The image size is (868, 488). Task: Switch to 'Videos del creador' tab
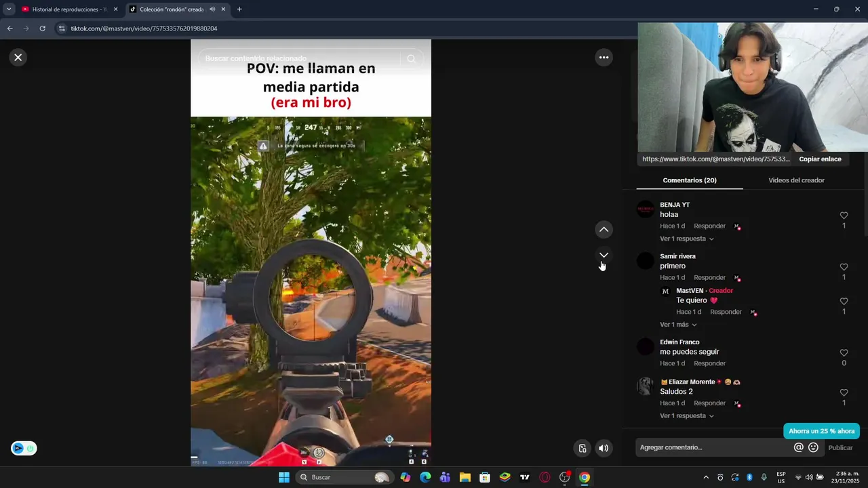pos(796,180)
